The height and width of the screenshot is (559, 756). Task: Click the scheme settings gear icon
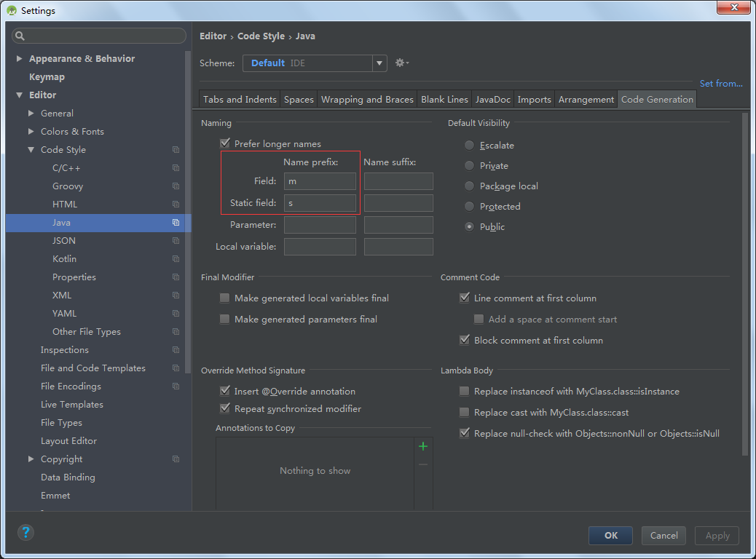(x=401, y=63)
